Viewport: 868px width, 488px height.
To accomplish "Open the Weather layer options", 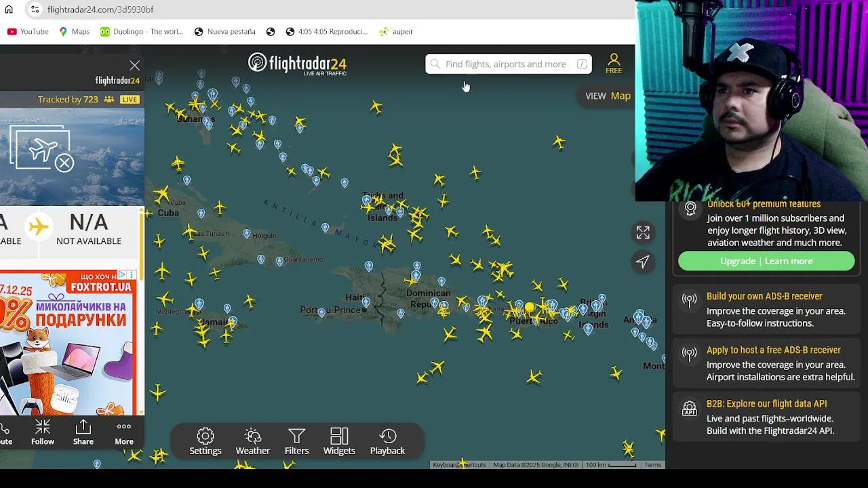I will coord(252,436).
